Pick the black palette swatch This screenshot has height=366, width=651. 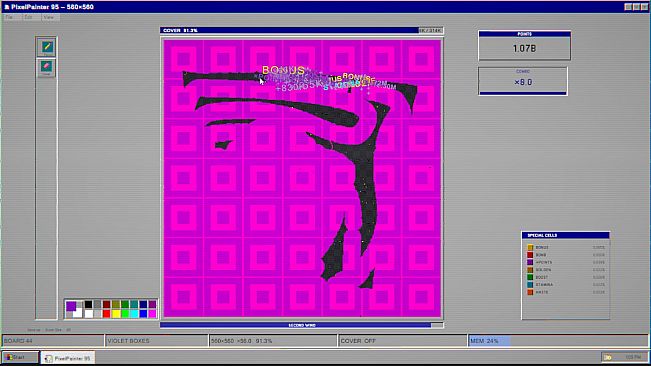[x=88, y=304]
